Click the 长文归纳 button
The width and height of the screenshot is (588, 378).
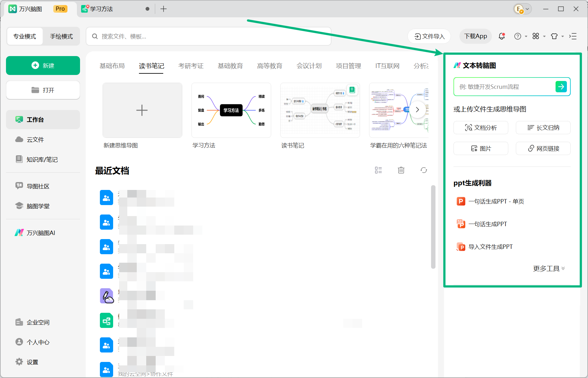(543, 128)
